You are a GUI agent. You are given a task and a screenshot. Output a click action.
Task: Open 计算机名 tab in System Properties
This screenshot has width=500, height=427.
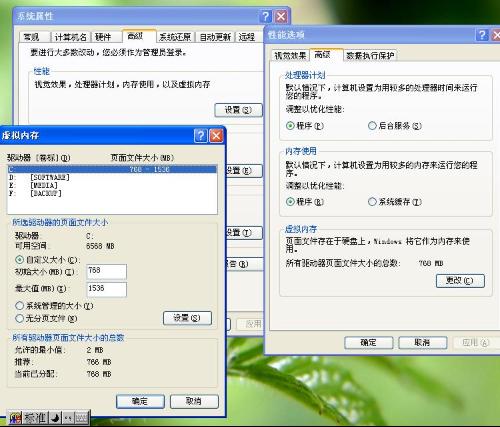click(70, 37)
